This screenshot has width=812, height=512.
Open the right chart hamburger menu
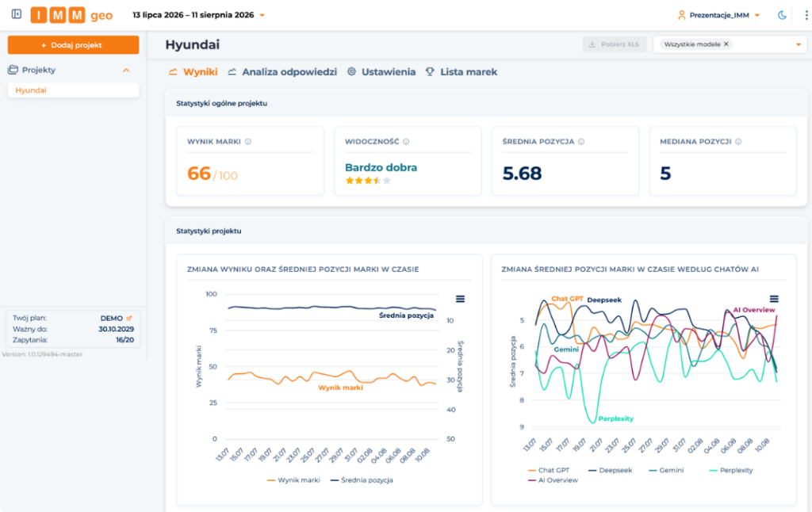(774, 299)
